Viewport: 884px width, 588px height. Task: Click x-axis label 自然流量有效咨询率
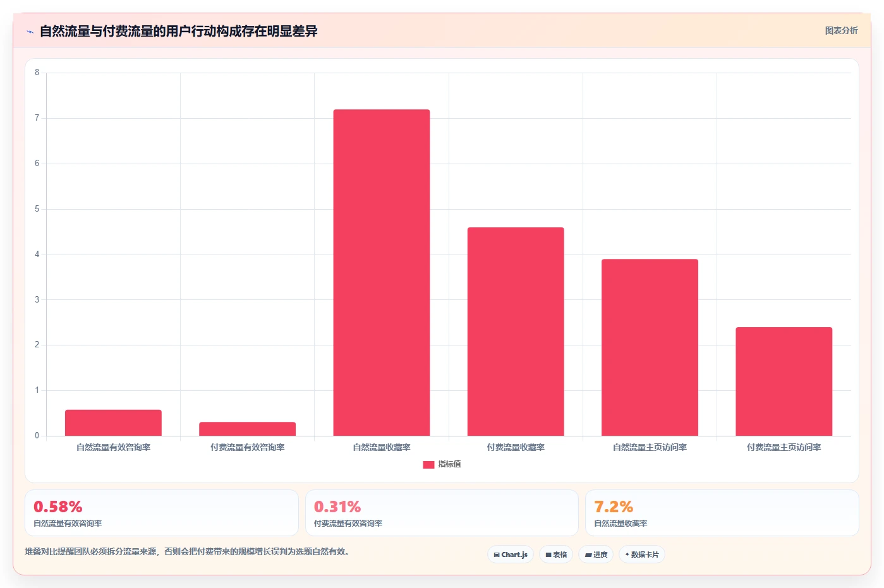[113, 447]
